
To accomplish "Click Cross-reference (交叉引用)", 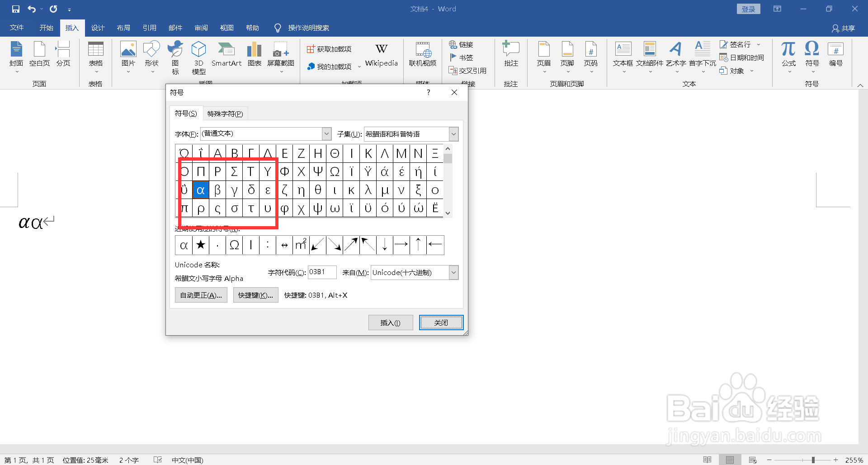I will (x=467, y=71).
